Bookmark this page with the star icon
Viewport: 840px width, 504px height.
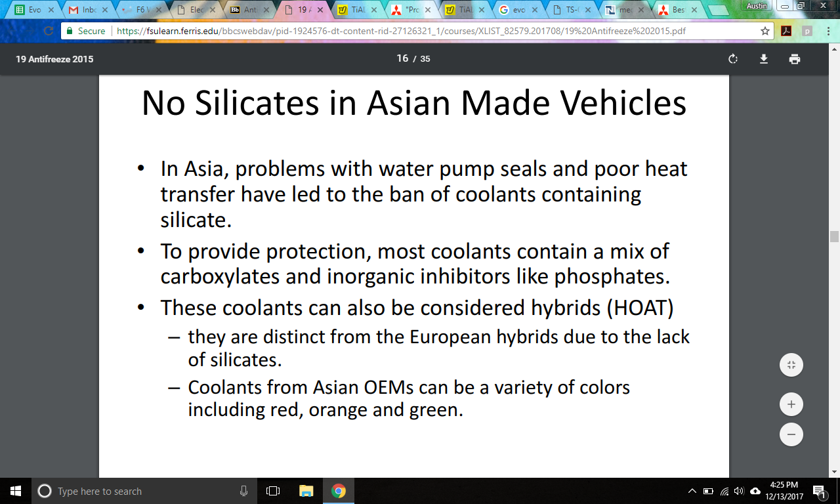(765, 31)
